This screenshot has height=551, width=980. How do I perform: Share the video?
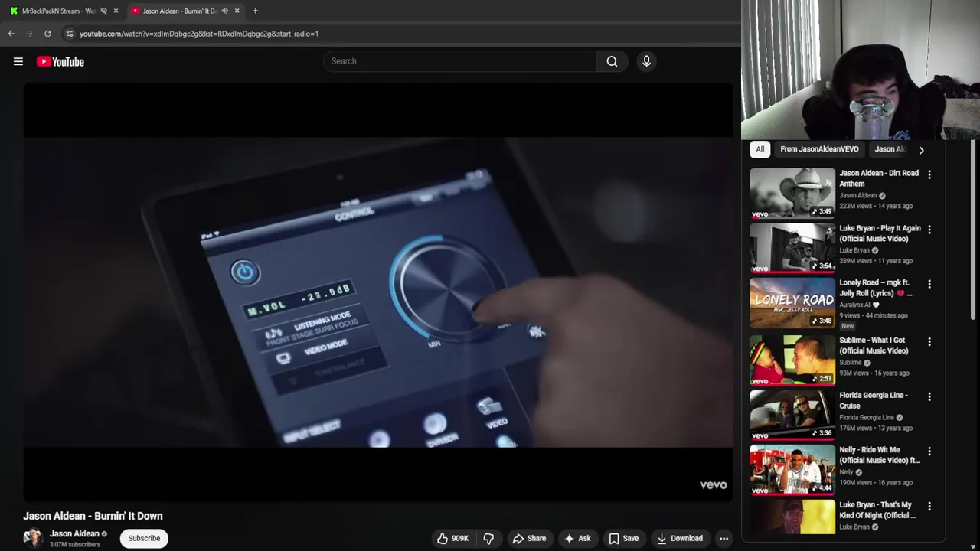click(529, 539)
